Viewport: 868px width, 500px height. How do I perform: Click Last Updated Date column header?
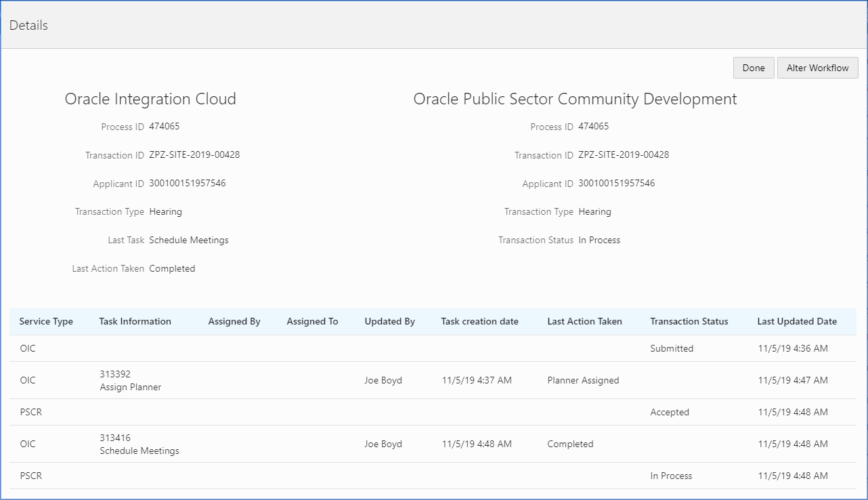[797, 321]
